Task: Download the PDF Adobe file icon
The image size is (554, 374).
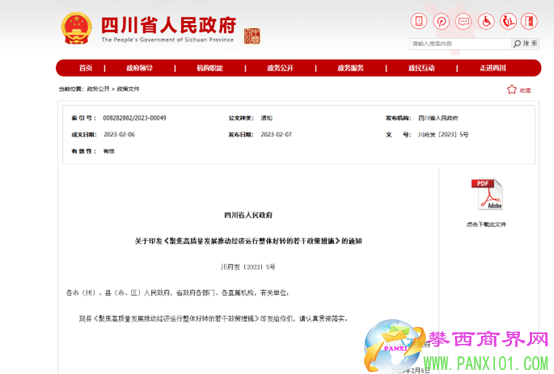Action: pyautogui.click(x=487, y=194)
